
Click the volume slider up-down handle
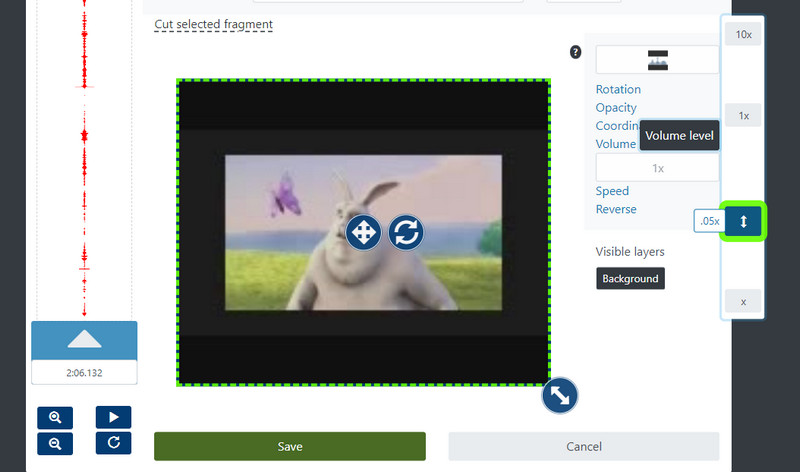pos(743,221)
